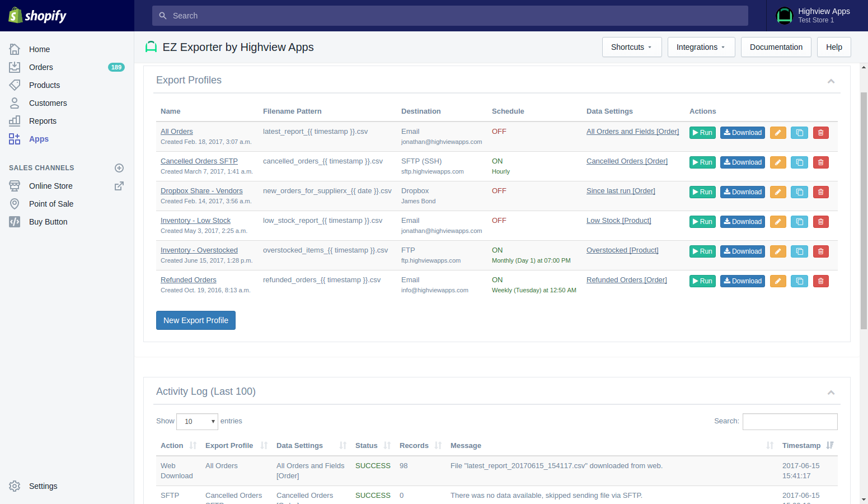Open Online Store in new window icon
The image size is (868, 504).
click(x=119, y=186)
